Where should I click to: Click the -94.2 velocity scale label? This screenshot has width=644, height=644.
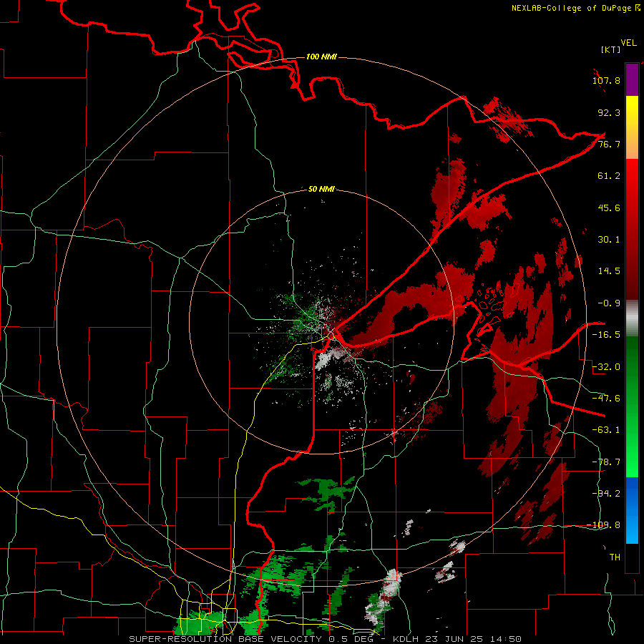(606, 494)
